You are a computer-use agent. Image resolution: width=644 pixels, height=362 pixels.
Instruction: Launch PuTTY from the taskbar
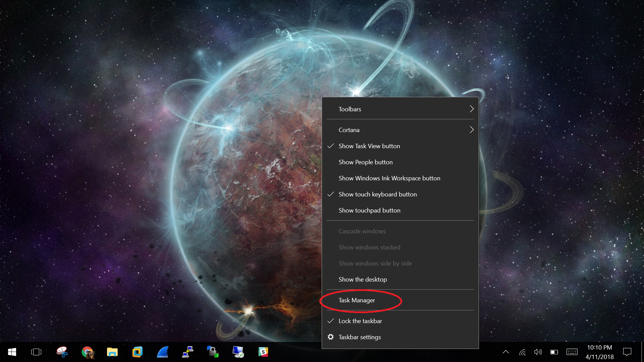188,352
